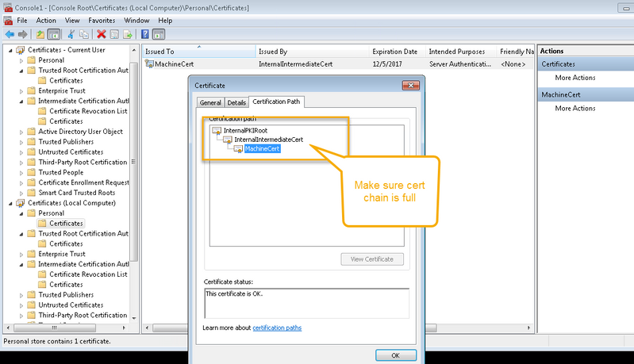Viewport: 634px width, 364px height.
Task: Expand the Enterprise Trust folder under Current User
Action: click(x=21, y=91)
